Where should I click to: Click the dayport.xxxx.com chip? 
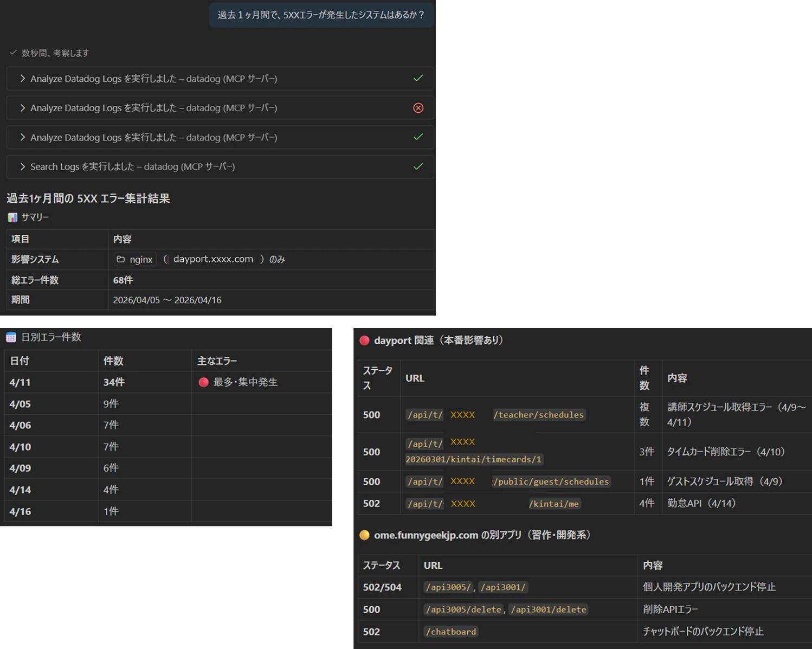213,259
